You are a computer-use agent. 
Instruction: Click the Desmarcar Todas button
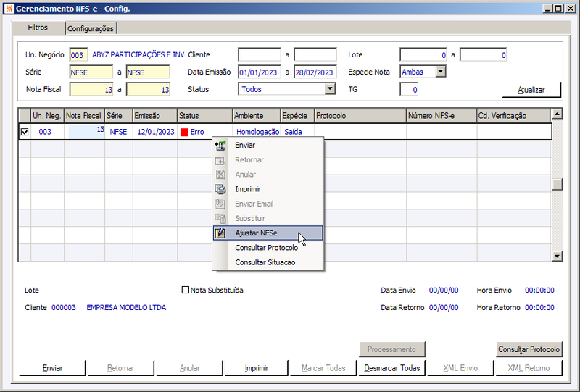[x=391, y=368]
